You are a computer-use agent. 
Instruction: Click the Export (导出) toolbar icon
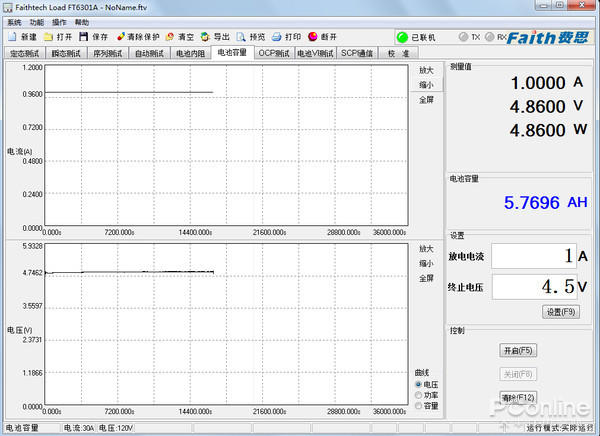205,37
